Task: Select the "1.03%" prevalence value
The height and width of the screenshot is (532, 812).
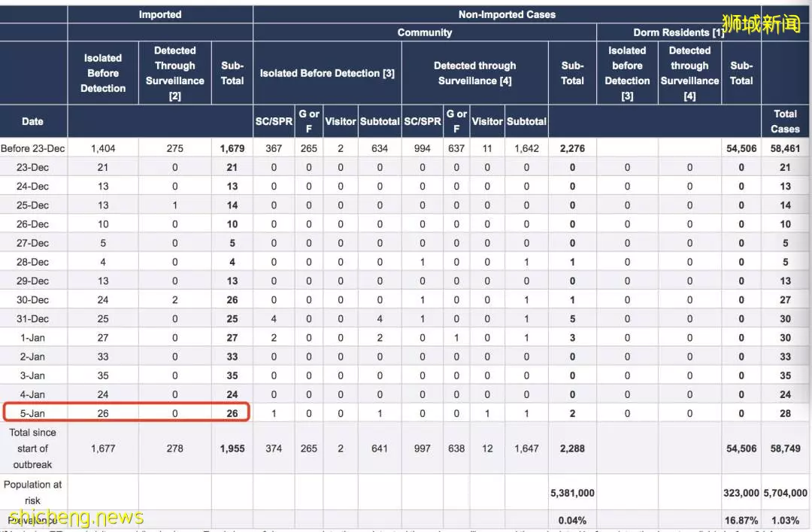Action: tap(785, 520)
